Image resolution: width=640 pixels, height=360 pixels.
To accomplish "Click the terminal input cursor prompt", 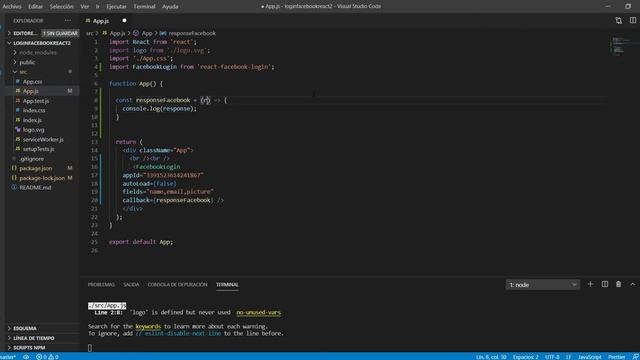I will (x=90, y=347).
